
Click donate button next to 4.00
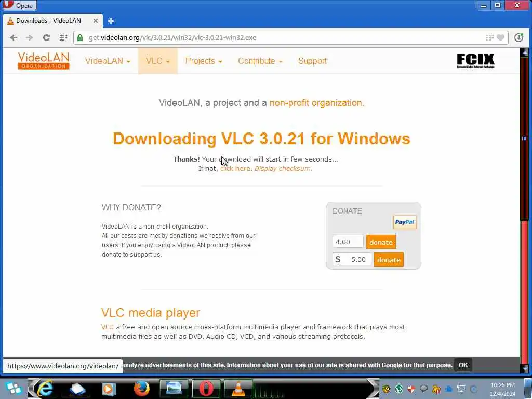click(x=381, y=242)
